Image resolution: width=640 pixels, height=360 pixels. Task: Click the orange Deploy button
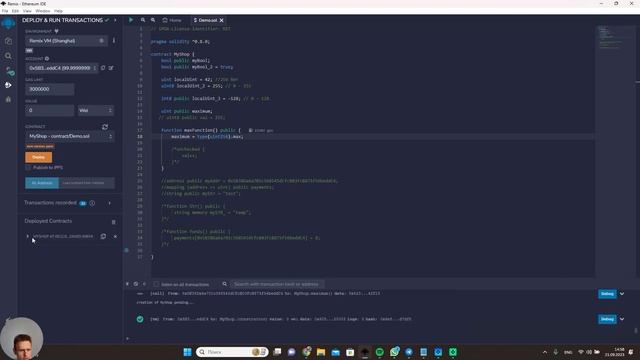tap(38, 157)
